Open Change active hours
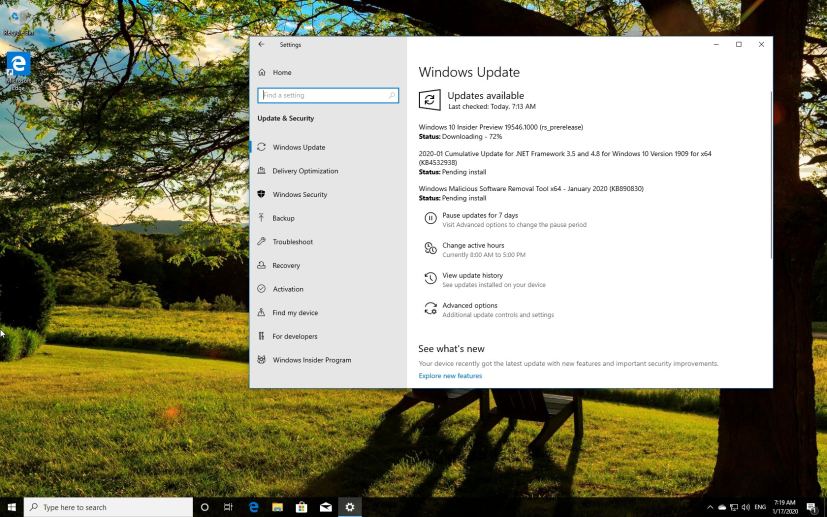The image size is (827, 517). coord(473,245)
